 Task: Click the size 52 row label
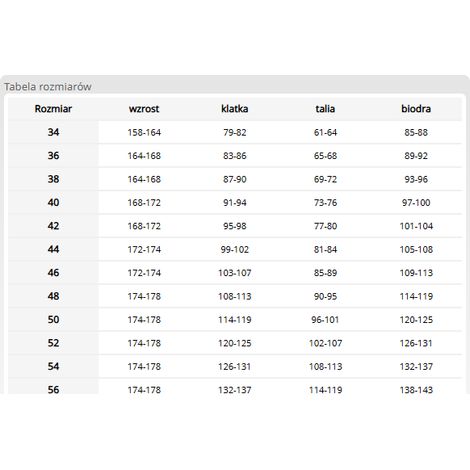[x=53, y=343]
